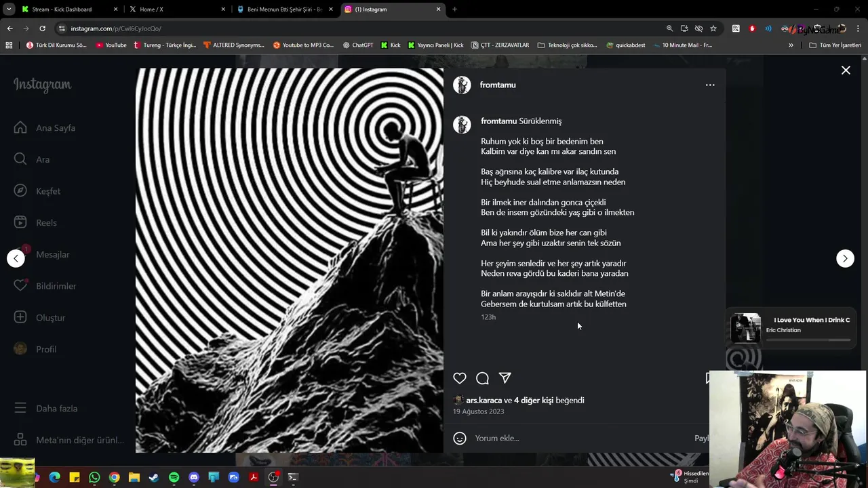Open File Explorer from taskbar
This screenshot has width=868, height=488.
coord(134,477)
